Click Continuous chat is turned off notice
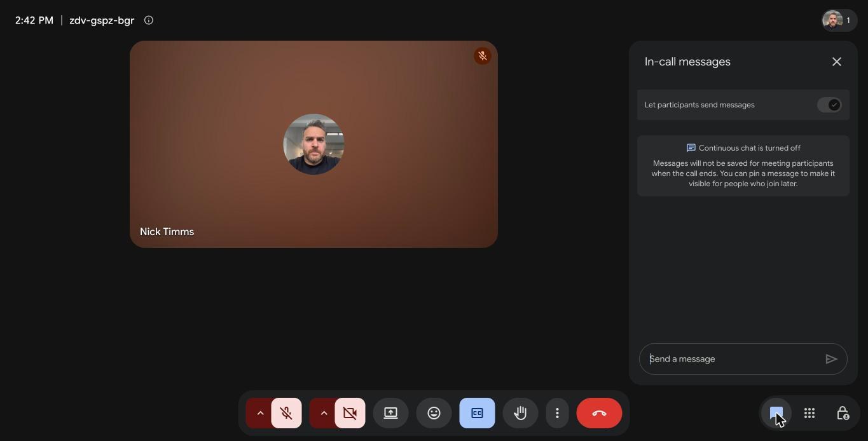Screen dimensions: 868x441 [x=743, y=166]
